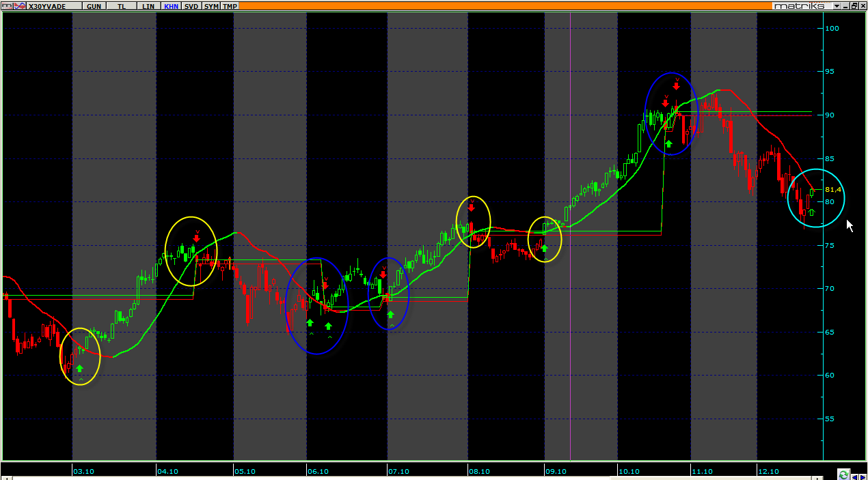Select the SYM button
This screenshot has height=480, width=868.
point(212,5)
